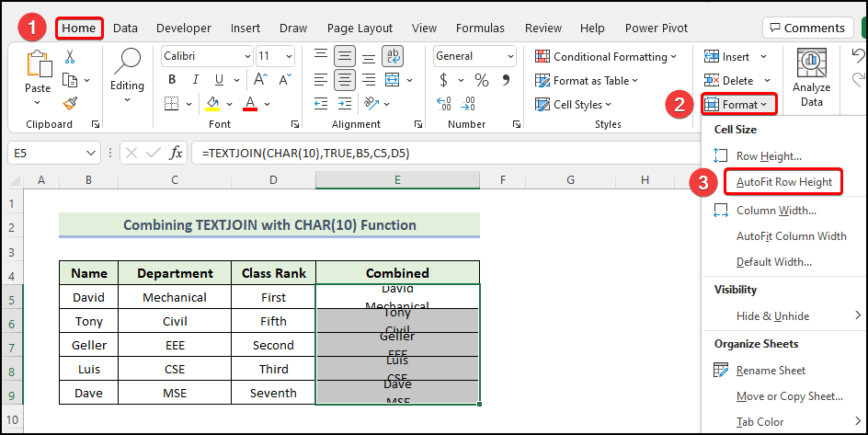
Task: Expand the Conditional Formatting dropdown
Action: 674,56
